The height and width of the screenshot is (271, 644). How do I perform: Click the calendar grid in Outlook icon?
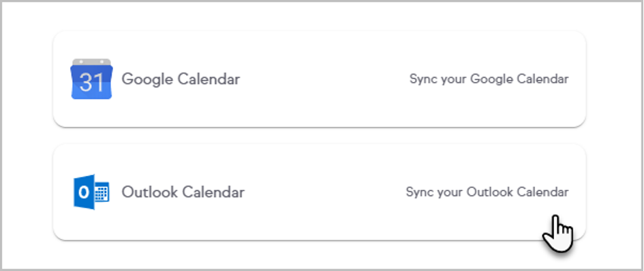point(102,192)
